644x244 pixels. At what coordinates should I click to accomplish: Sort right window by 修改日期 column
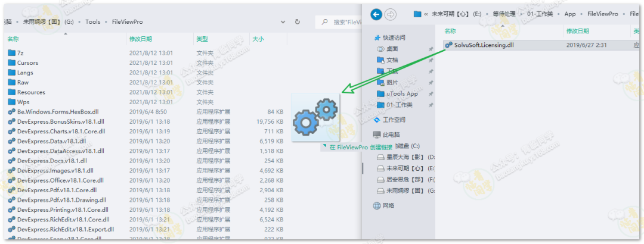[x=577, y=31]
